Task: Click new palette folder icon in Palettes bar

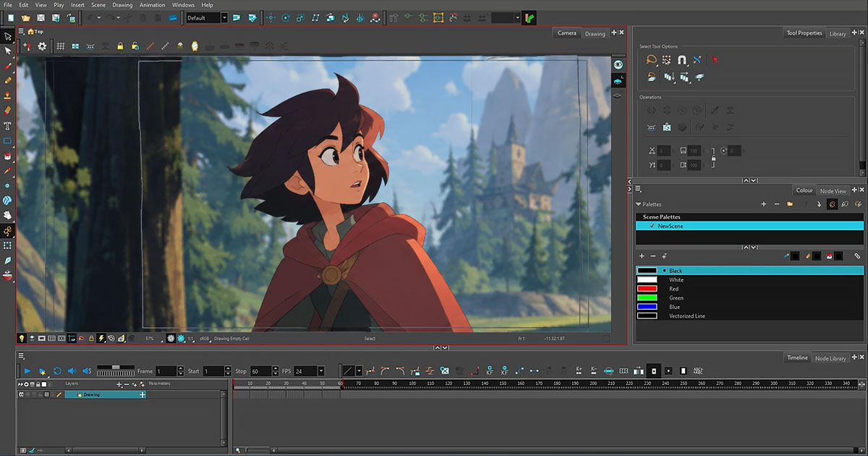Action: click(790, 204)
